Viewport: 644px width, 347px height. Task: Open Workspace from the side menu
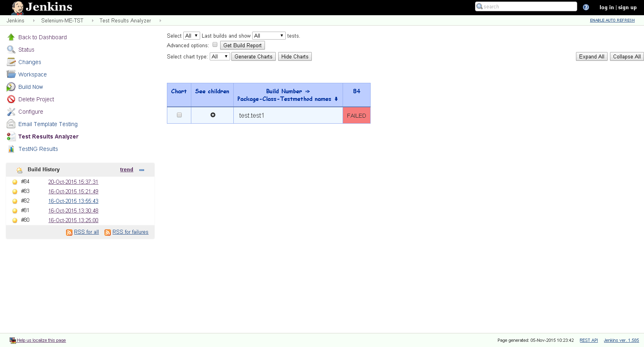pyautogui.click(x=32, y=74)
